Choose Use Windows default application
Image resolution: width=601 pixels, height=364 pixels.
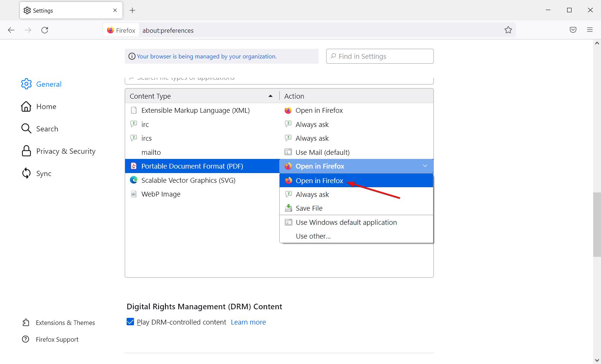pos(356,222)
